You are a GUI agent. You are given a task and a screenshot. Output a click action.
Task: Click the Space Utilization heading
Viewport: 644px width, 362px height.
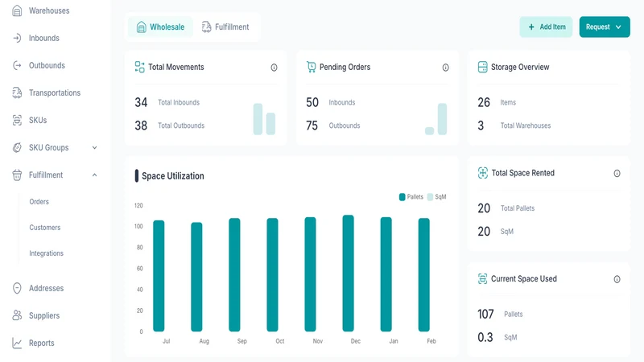tap(173, 176)
